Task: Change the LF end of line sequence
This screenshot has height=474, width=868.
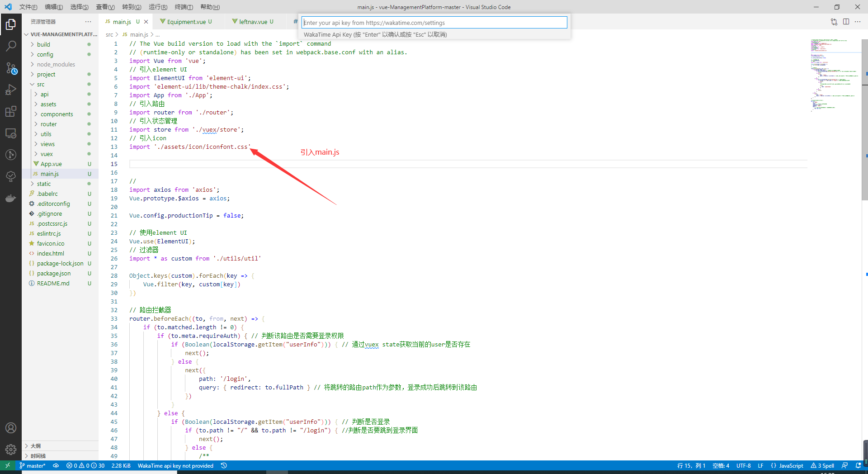Action: click(760, 465)
